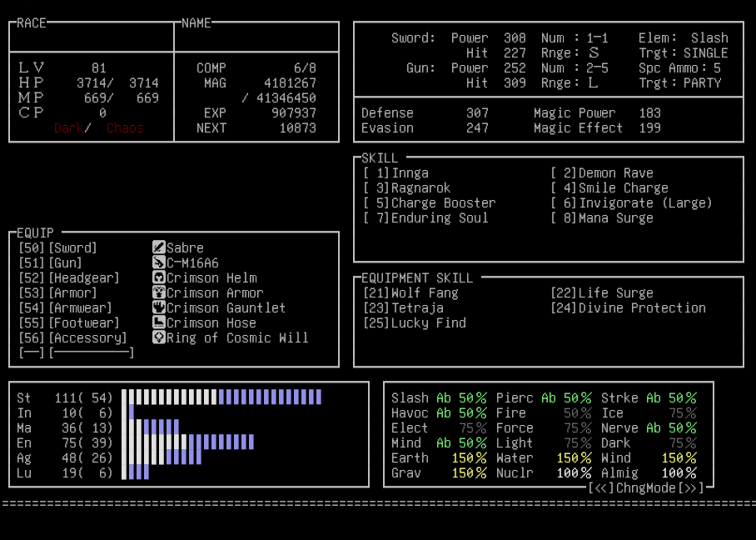Select equipment slot [53] [Armor]

point(57,293)
